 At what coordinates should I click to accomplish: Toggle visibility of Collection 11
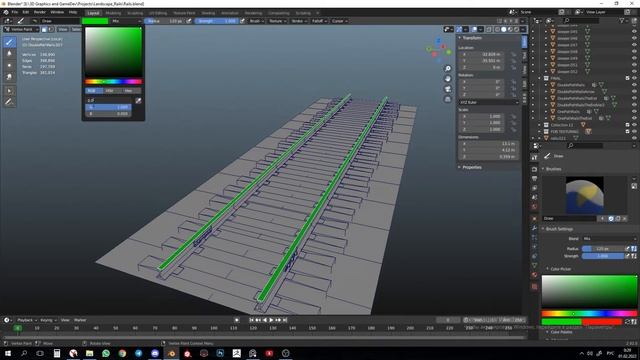(634, 125)
